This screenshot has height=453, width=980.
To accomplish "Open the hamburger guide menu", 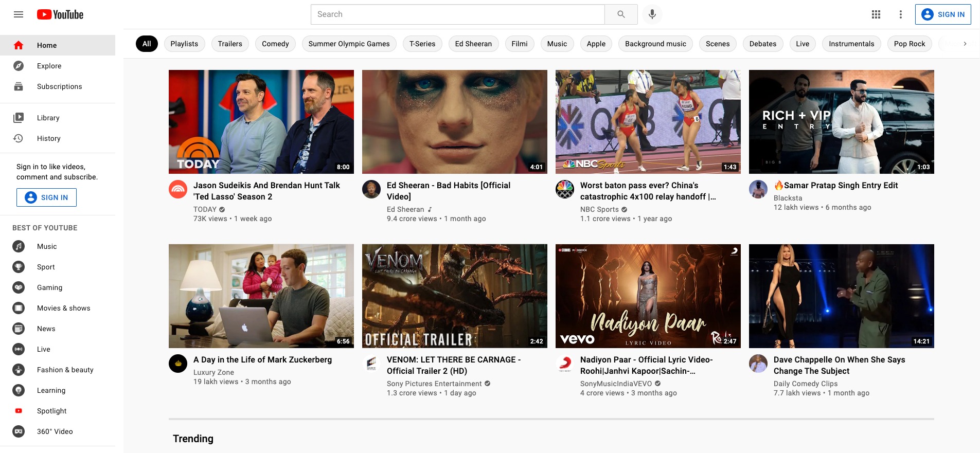I will pyautogui.click(x=19, y=14).
